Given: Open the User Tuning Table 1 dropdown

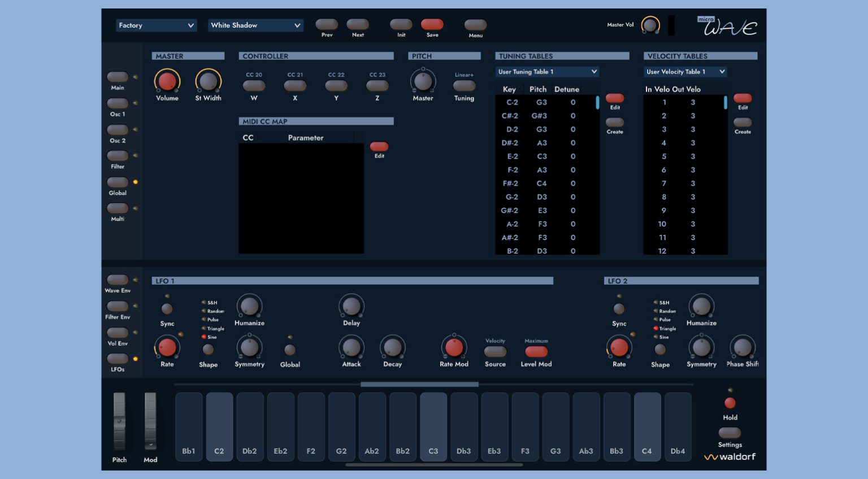Looking at the screenshot, I should click(x=546, y=72).
